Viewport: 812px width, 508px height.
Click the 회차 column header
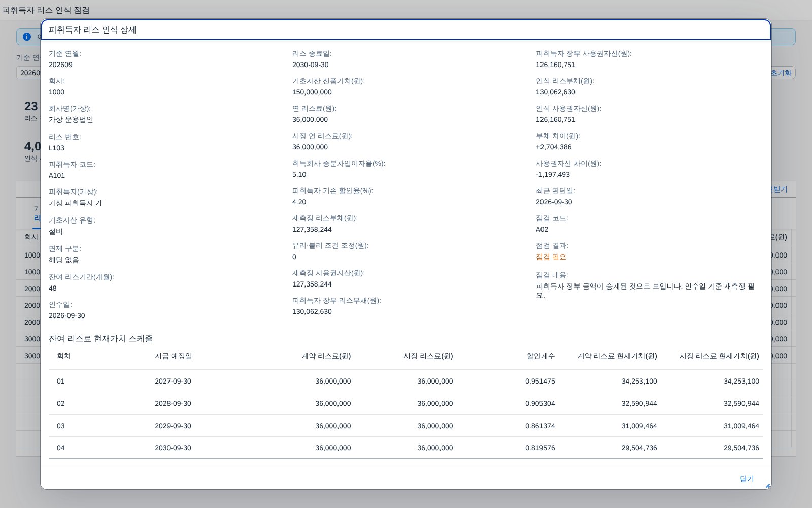tap(64, 356)
